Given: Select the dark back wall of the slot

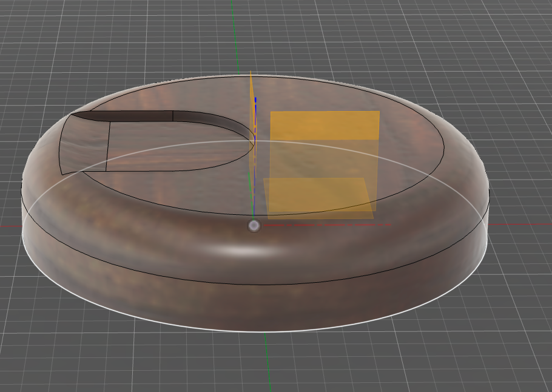Looking at the screenshot, I should tap(140, 117).
